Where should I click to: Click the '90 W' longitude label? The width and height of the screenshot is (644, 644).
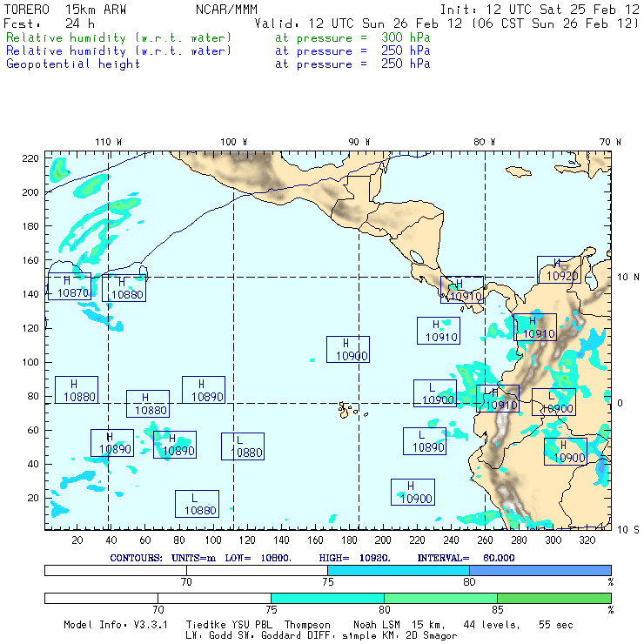[359, 142]
